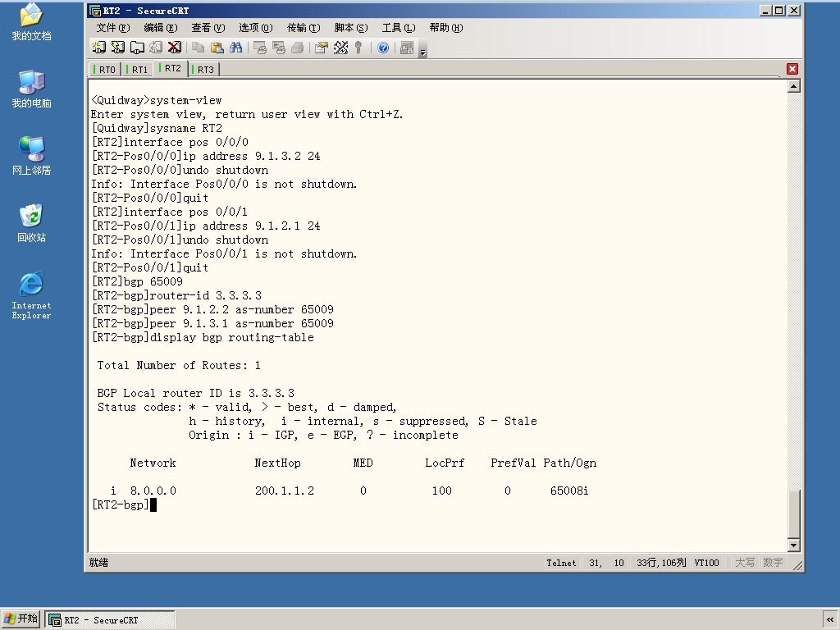
Task: Click 'Total Number of Routes: 1' line
Action: (179, 365)
